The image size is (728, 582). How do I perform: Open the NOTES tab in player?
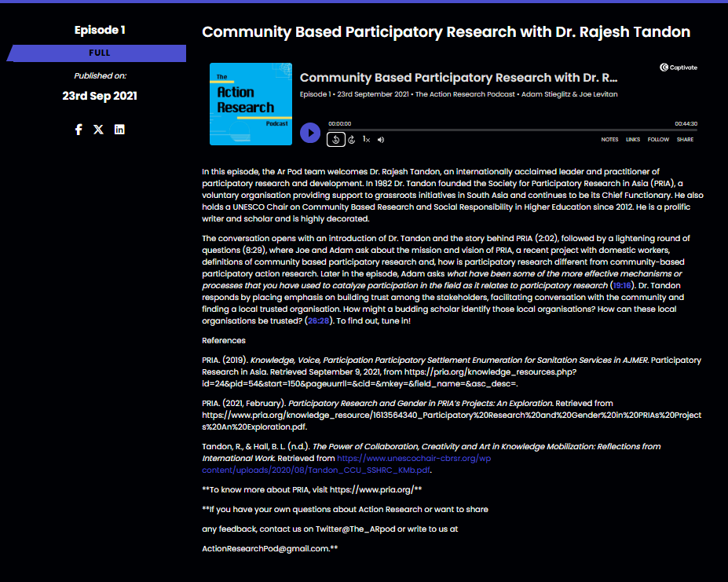pos(609,140)
